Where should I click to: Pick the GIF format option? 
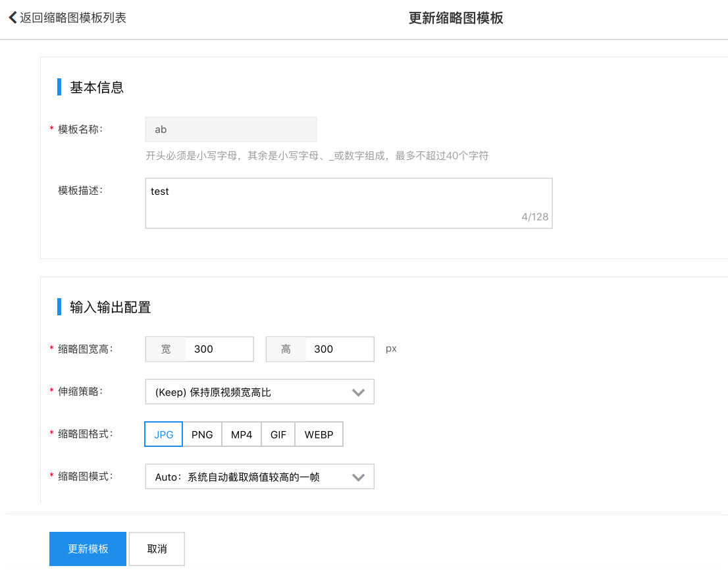278,435
